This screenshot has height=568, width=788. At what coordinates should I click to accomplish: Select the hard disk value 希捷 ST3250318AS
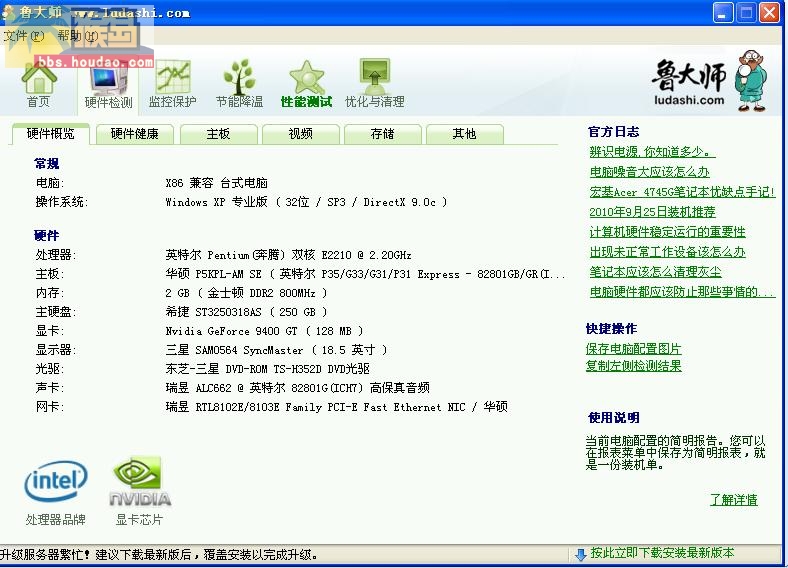pos(246,312)
